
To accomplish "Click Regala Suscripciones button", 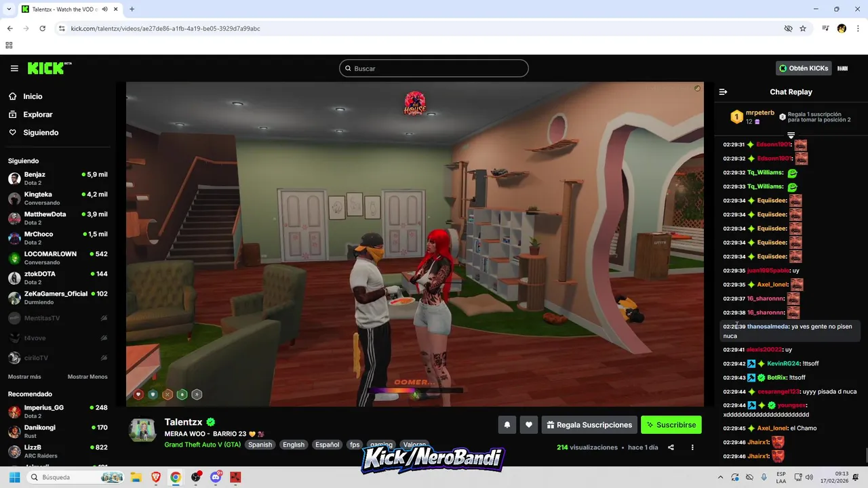I will (589, 425).
